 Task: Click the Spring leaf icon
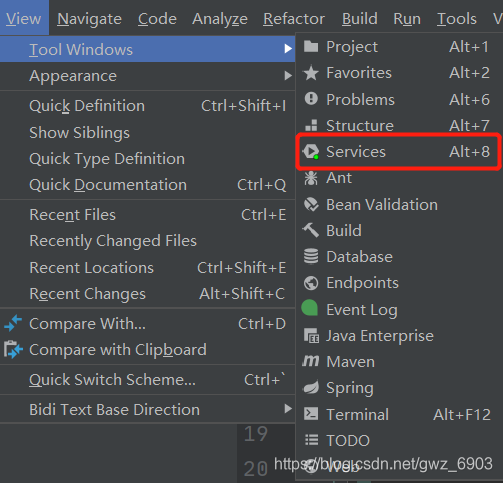click(x=311, y=387)
